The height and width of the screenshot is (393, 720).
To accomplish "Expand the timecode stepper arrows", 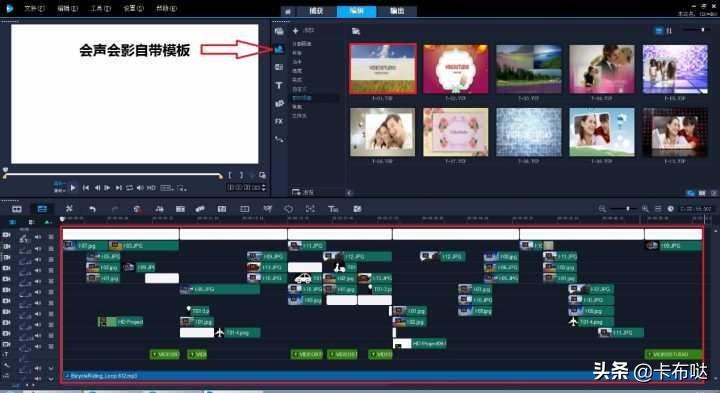I will [x=264, y=187].
